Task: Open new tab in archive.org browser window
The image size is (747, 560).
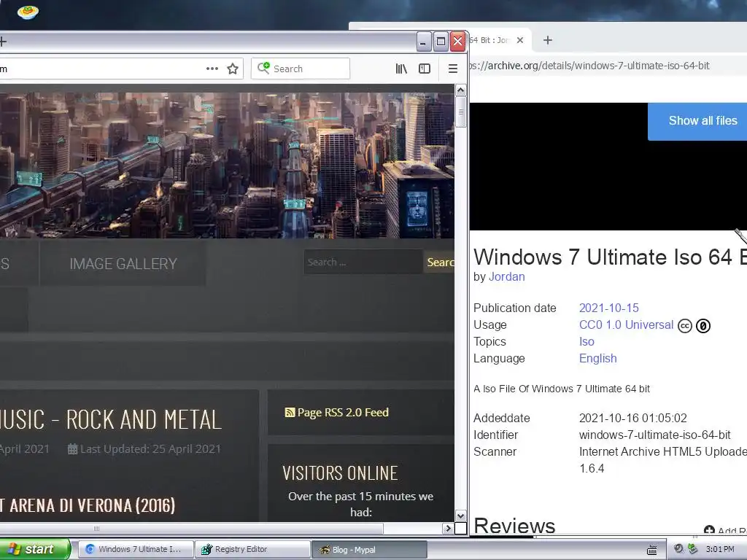Action: pos(547,41)
